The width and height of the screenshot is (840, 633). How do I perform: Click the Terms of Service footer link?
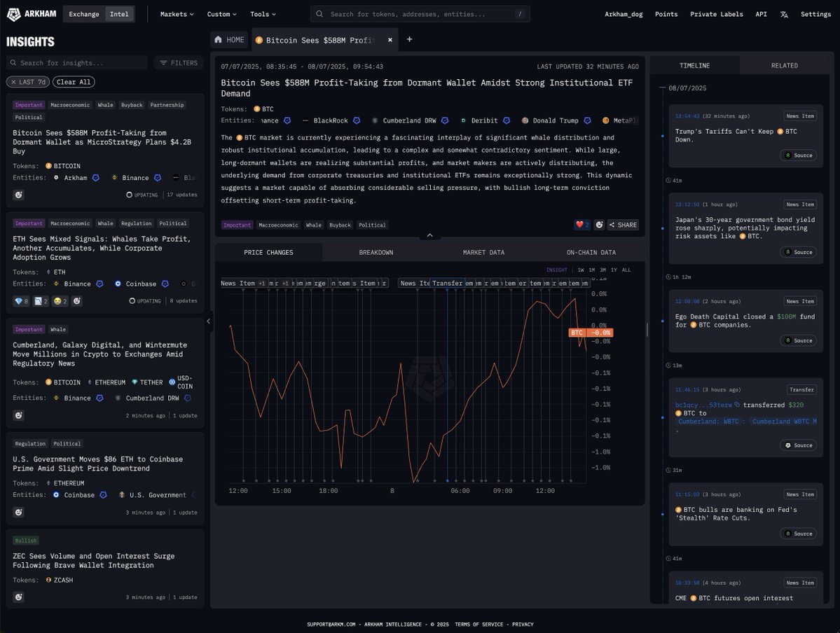[x=479, y=625]
